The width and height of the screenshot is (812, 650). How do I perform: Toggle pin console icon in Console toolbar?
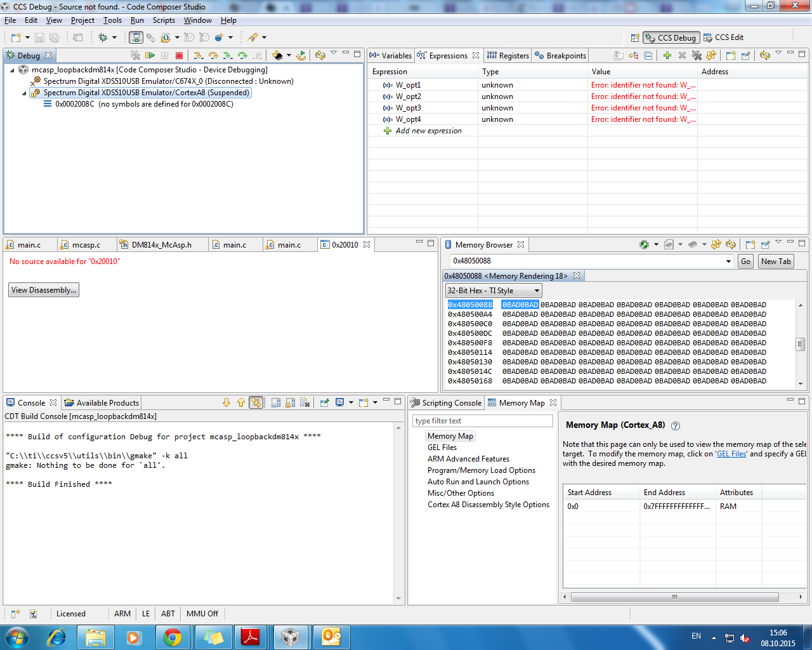pos(324,402)
